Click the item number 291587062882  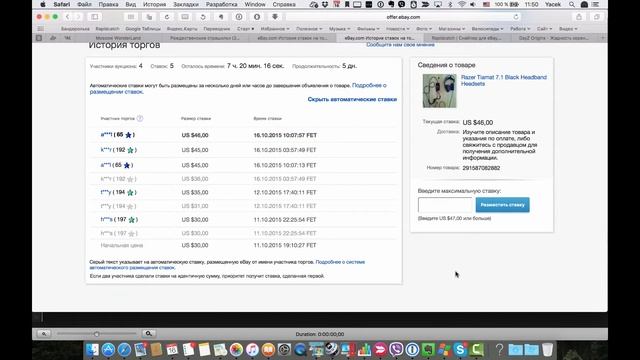(x=481, y=168)
